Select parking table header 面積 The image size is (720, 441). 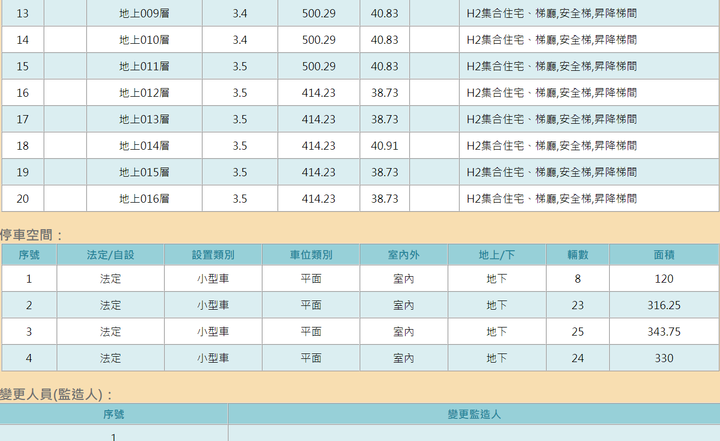coord(664,255)
